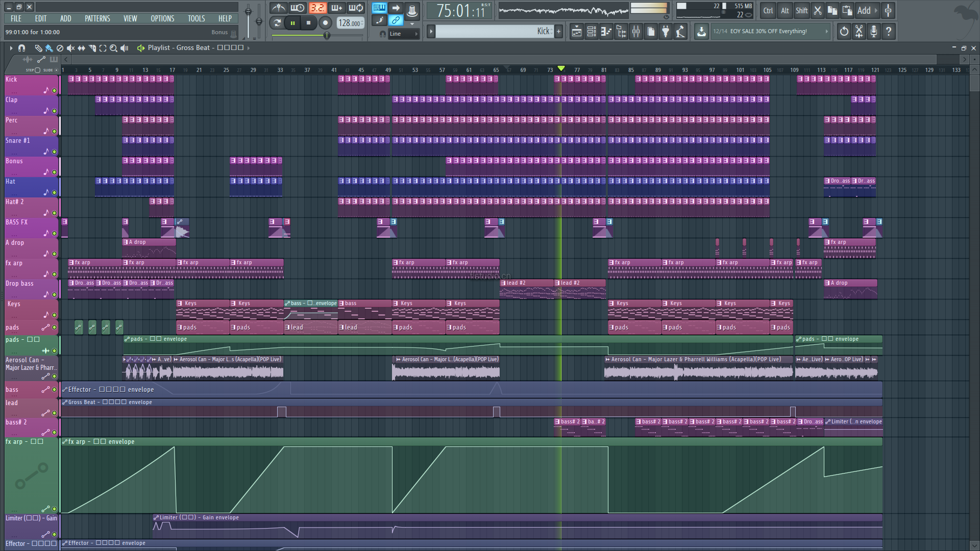Screen dimensions: 980x551
Task: Toggle multilink to controllers link icon
Action: point(396,20)
